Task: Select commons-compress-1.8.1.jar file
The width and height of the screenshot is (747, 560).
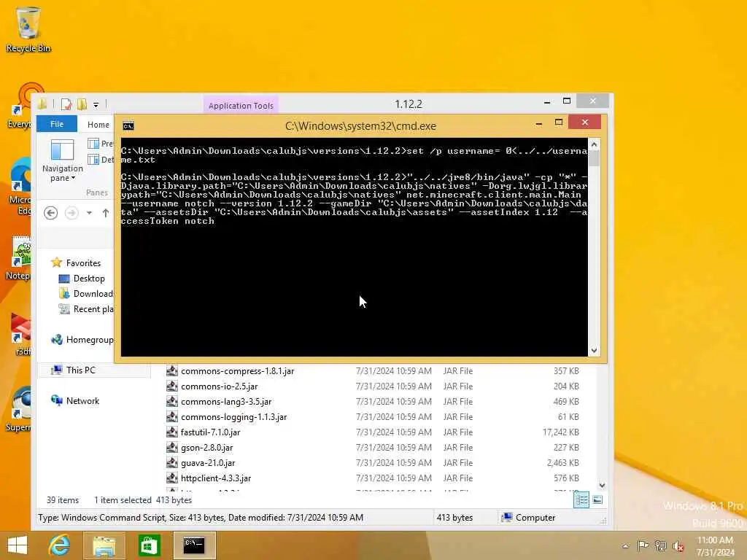Action: pyautogui.click(x=237, y=371)
